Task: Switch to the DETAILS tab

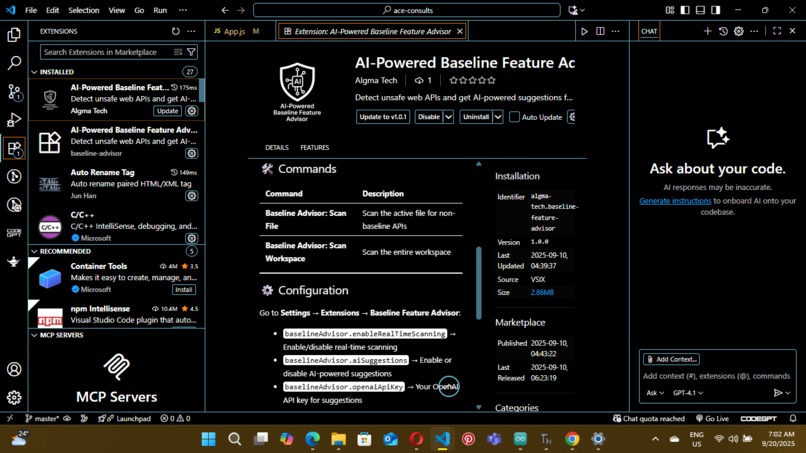Action: (277, 148)
